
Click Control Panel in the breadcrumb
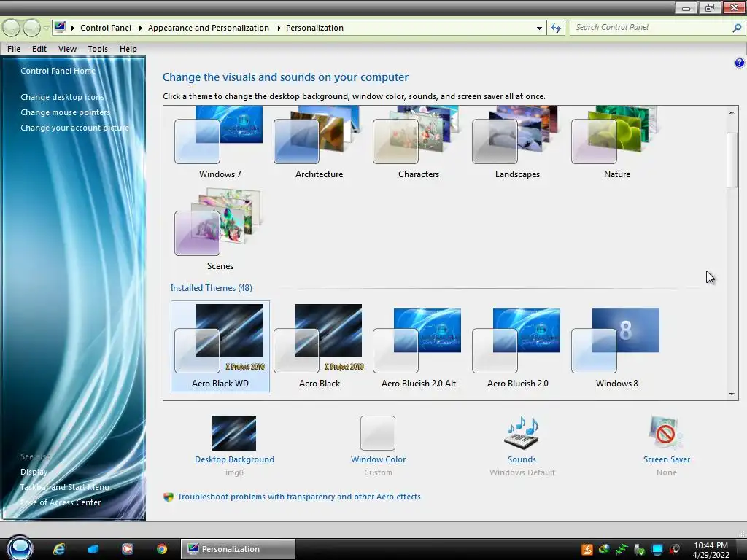tap(106, 28)
